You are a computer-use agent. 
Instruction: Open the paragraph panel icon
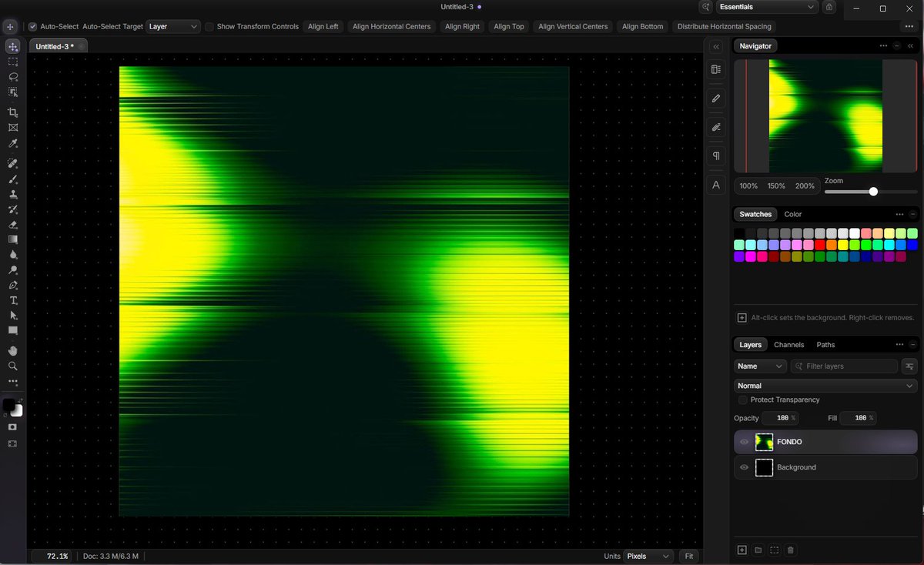point(716,156)
